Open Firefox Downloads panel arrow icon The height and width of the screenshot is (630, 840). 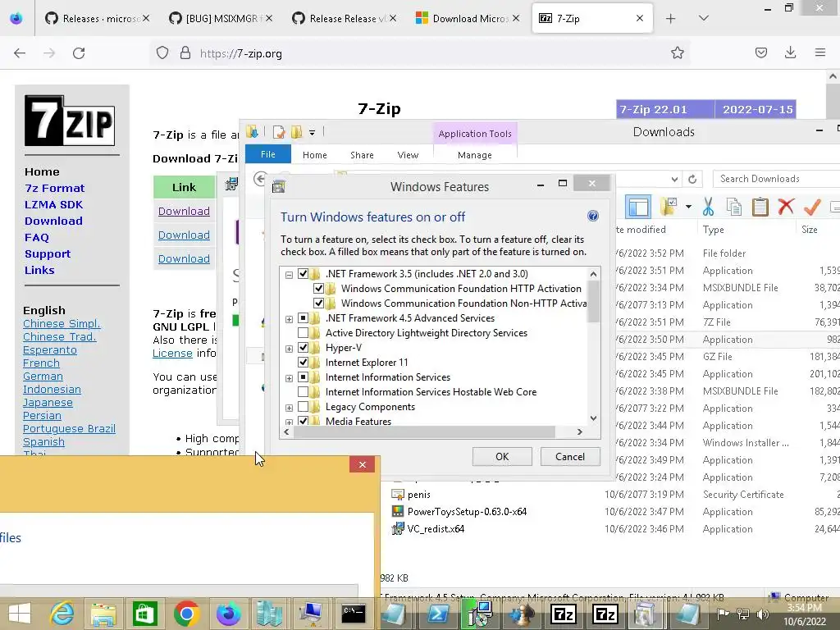point(790,52)
